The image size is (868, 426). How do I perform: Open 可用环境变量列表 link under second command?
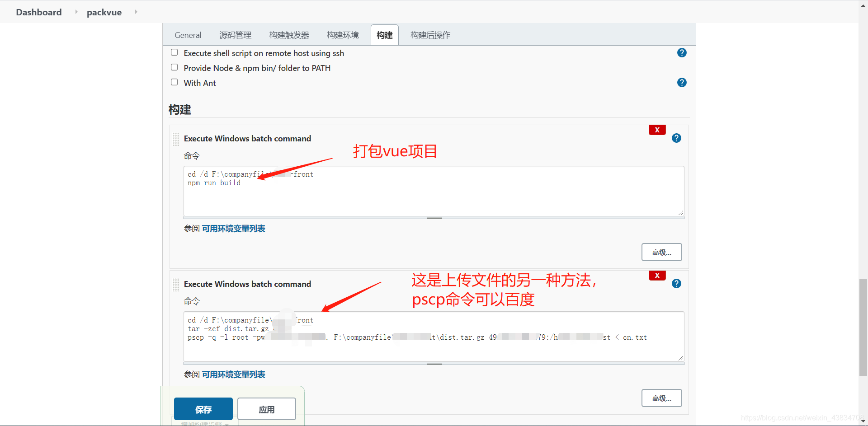[x=233, y=375]
